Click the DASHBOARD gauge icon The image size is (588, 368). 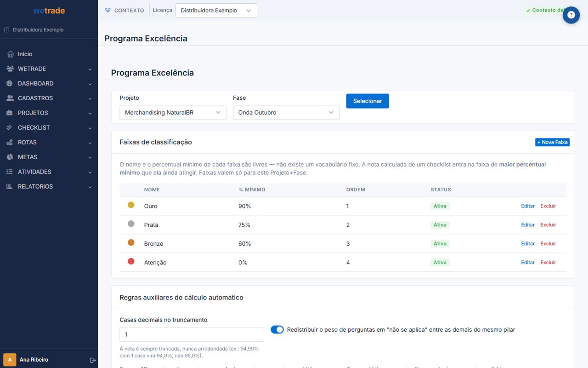coord(10,83)
